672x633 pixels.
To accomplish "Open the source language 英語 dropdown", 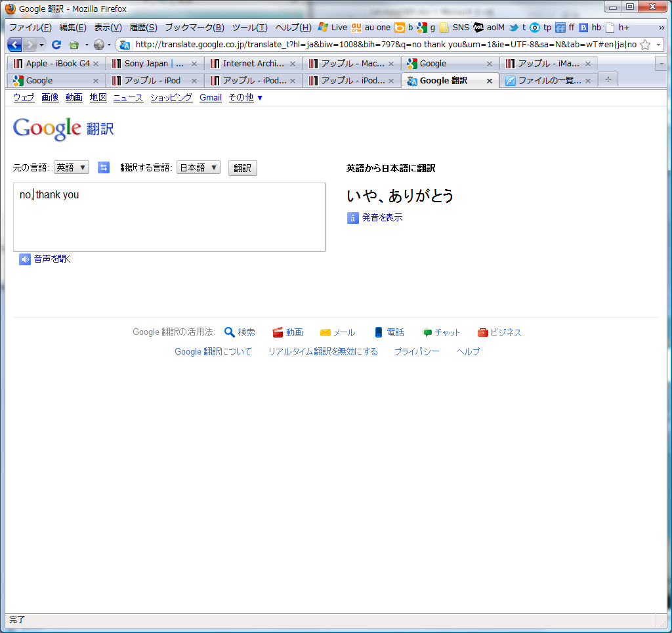I will pos(72,167).
